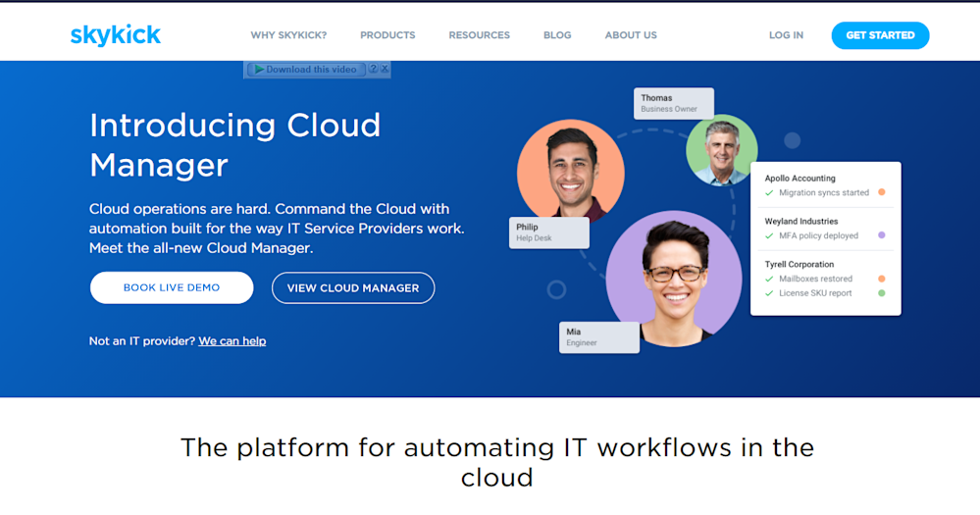Click the Mailboxes restored text

(x=815, y=279)
